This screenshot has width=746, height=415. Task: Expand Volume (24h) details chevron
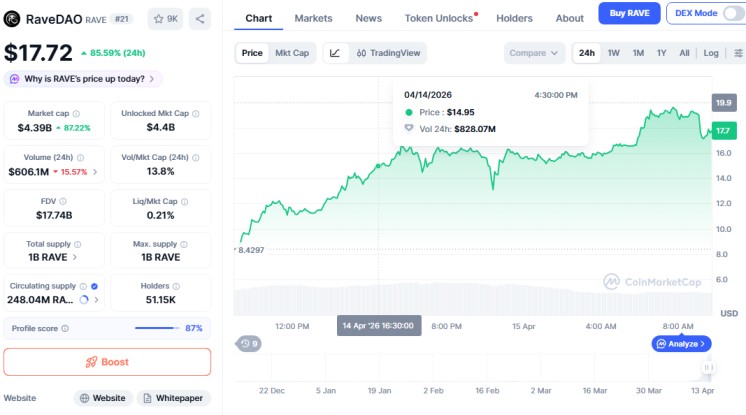tap(95, 172)
